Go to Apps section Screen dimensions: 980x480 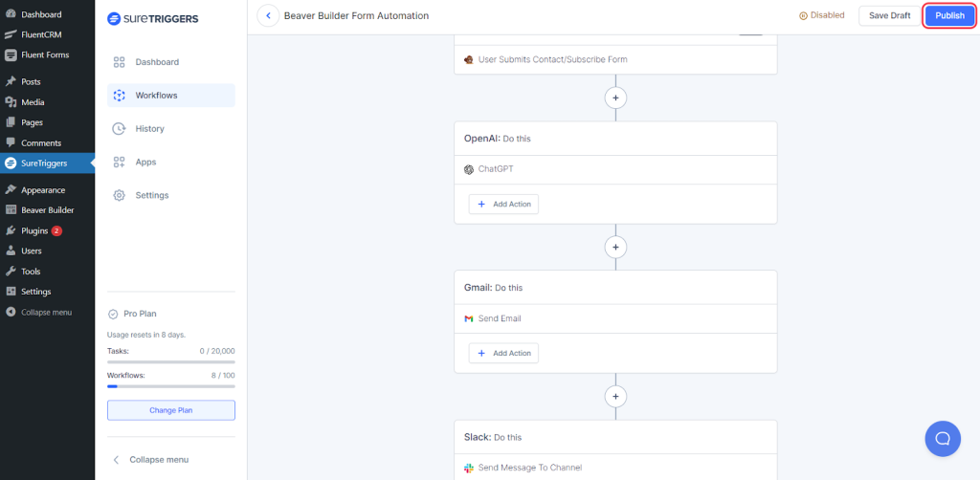(x=145, y=162)
